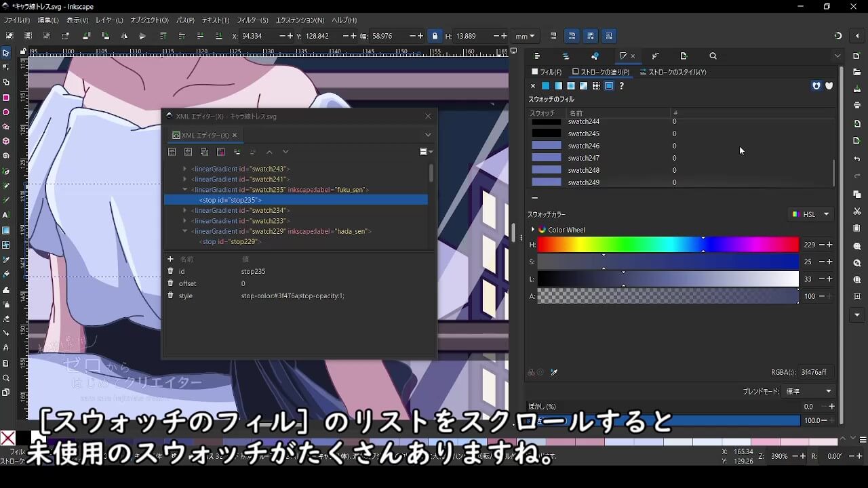
Task: Choose swatch paint type button
Action: (609, 86)
